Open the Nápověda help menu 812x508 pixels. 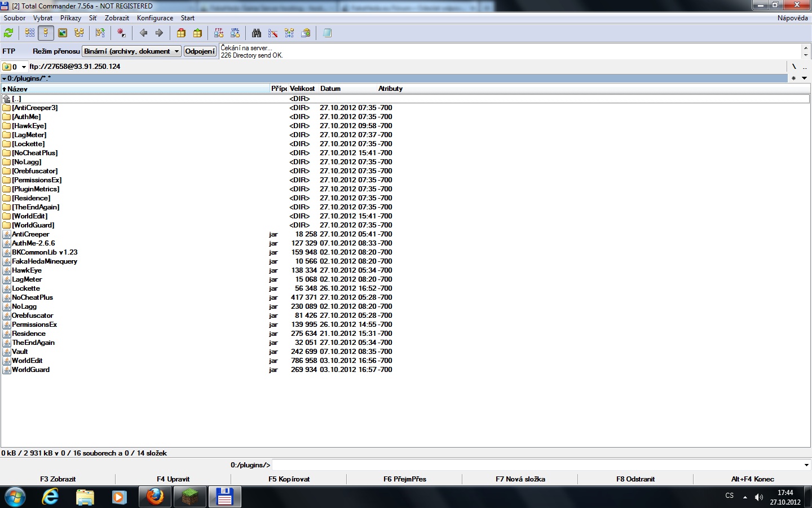point(792,18)
